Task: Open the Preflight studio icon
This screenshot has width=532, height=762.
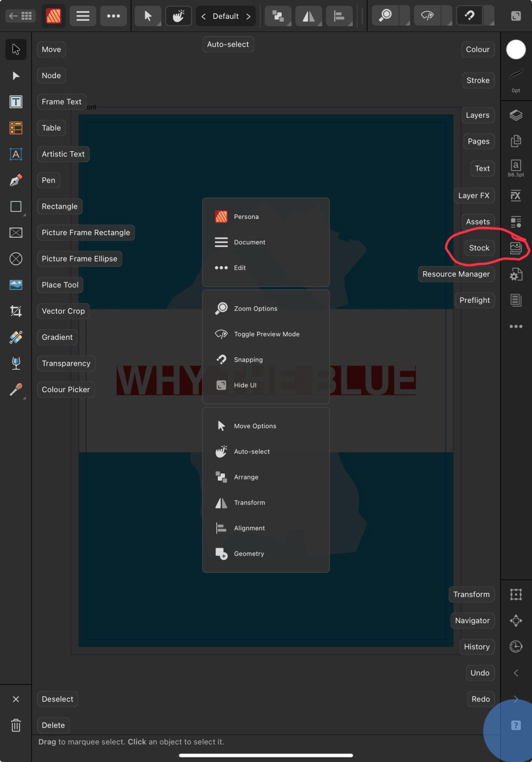Action: pos(516,300)
